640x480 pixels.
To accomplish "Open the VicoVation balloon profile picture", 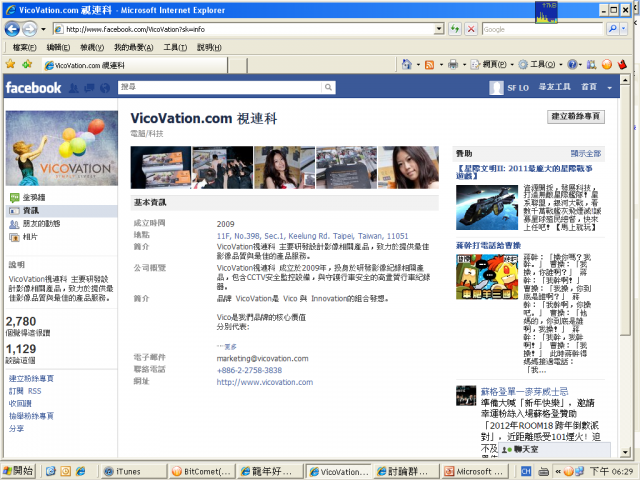I will pyautogui.click(x=62, y=148).
